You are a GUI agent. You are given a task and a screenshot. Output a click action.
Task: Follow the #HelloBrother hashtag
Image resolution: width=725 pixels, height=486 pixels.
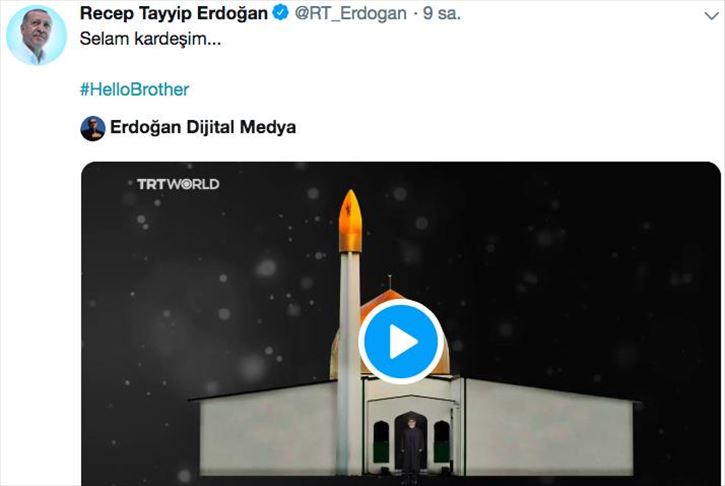pyautogui.click(x=135, y=89)
